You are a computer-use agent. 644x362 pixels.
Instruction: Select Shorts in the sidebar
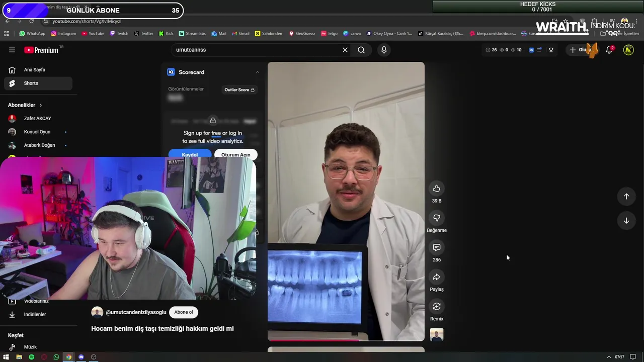[38, 83]
